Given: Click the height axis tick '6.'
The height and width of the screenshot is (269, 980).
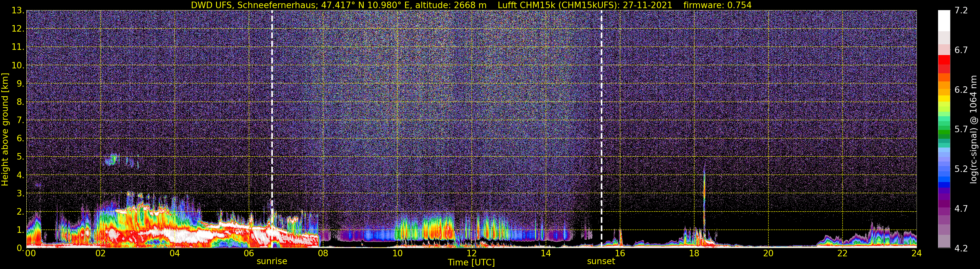Looking at the screenshot, I should (20, 138).
